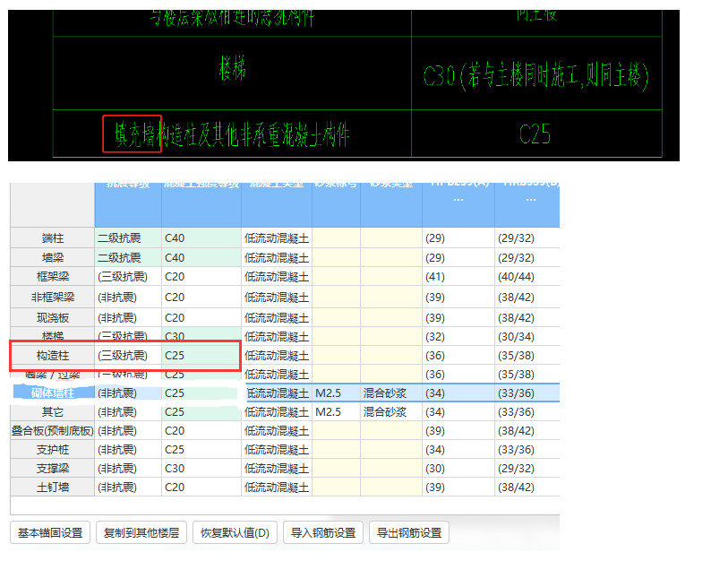Click (30/34) value in 楼梯 row
Image resolution: width=728 pixels, height=561 pixels.
[x=527, y=336]
